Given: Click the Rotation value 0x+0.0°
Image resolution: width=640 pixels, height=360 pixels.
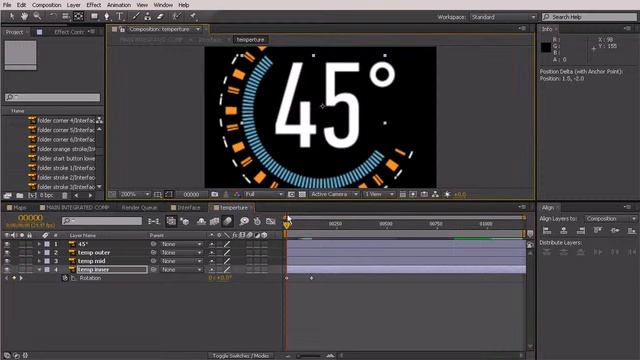Looking at the screenshot, I should click(x=220, y=278).
